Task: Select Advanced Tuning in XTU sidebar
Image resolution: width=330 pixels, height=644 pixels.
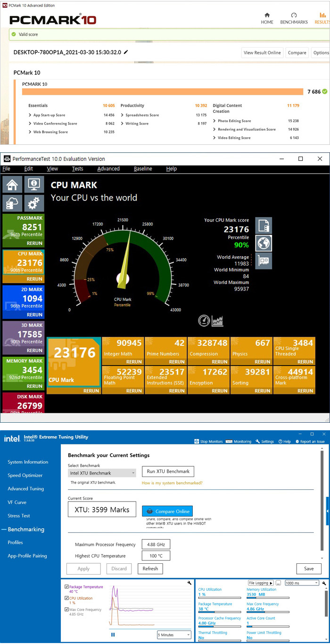Action: coord(25,489)
